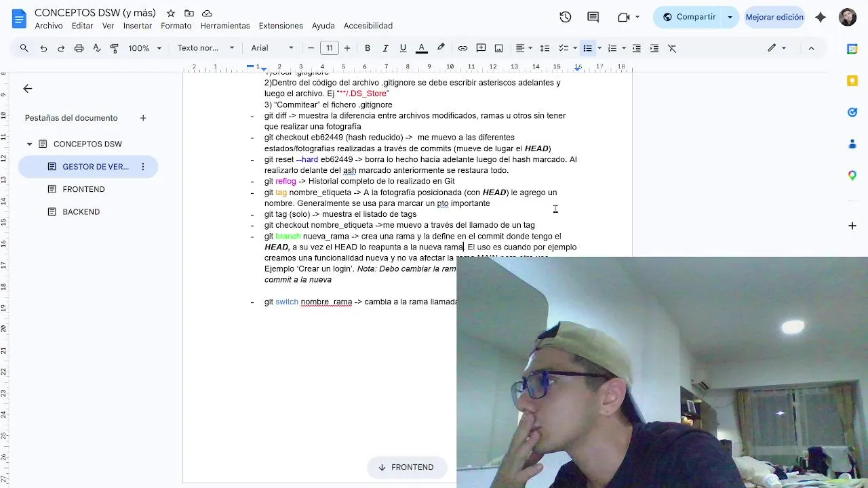The height and width of the screenshot is (488, 868).
Task: Click the Mejorar edición button
Action: click(774, 17)
